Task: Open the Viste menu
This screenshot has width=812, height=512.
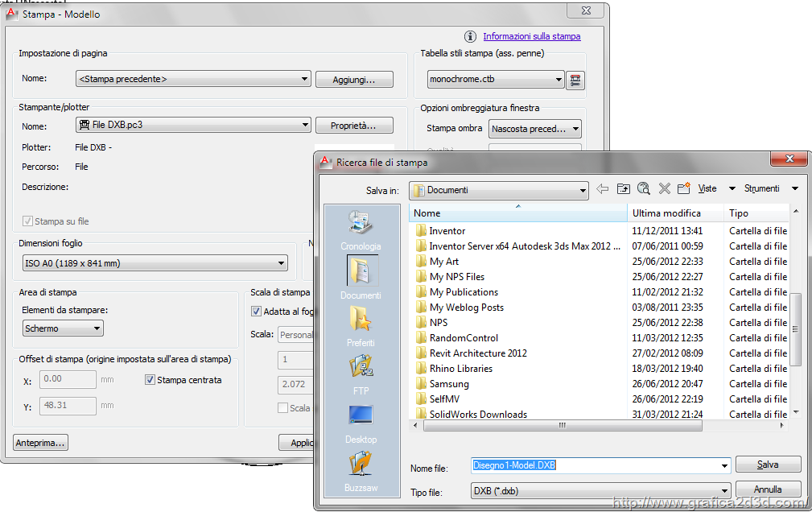Action: tap(715, 189)
